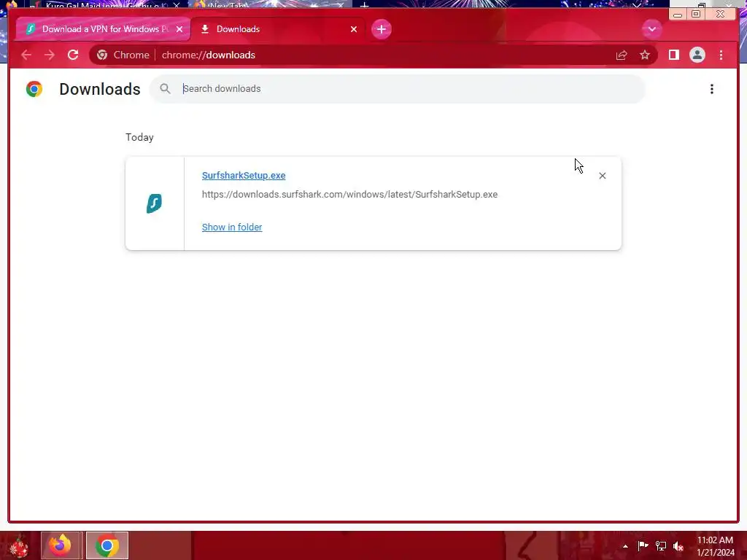Open Firefox from the taskbar
The image size is (747, 560).
click(x=60, y=545)
